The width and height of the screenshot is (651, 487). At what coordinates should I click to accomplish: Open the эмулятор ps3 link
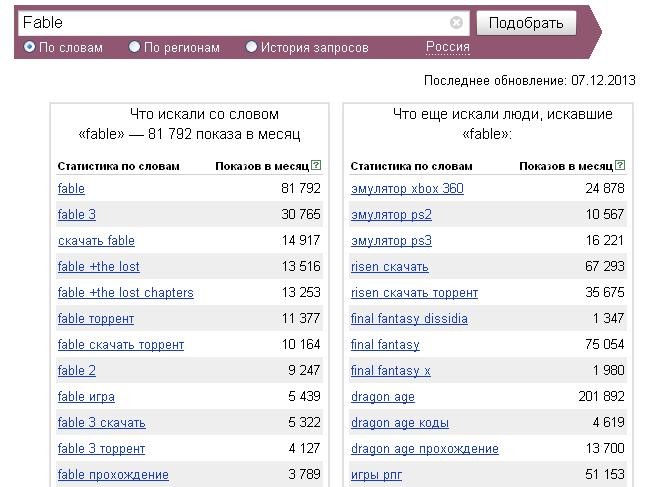click(392, 240)
